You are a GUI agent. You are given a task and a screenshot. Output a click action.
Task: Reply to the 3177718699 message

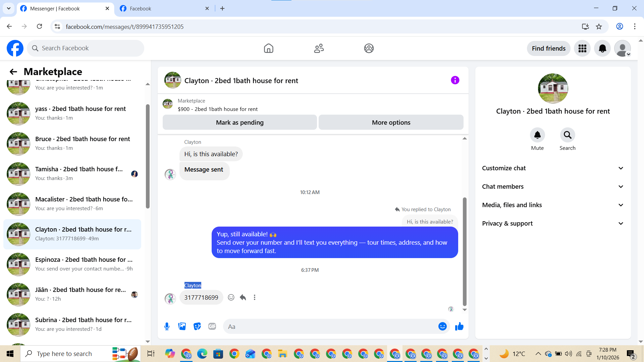[243, 297]
